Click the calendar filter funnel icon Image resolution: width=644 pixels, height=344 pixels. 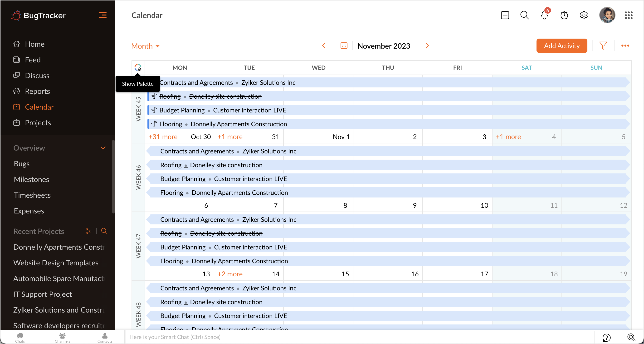[x=603, y=46]
